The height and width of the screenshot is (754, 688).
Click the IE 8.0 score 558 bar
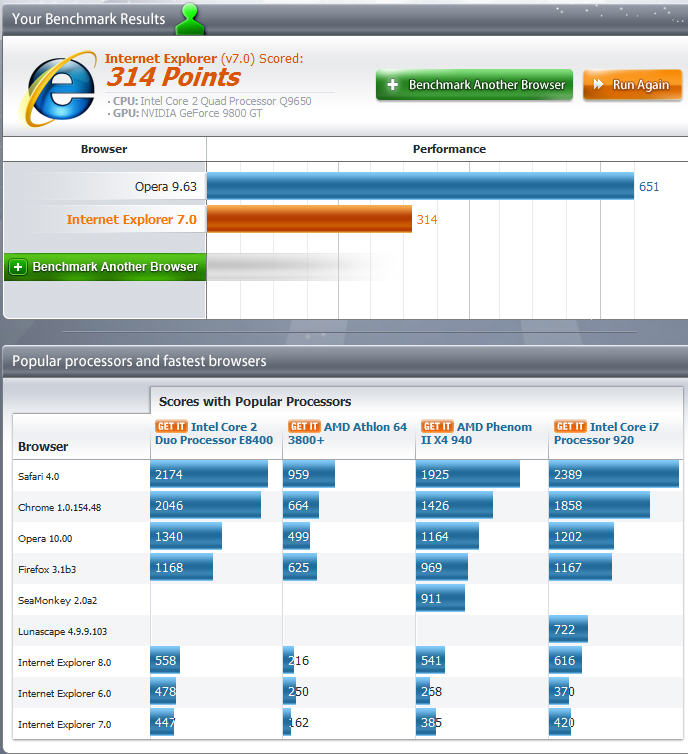[165, 661]
